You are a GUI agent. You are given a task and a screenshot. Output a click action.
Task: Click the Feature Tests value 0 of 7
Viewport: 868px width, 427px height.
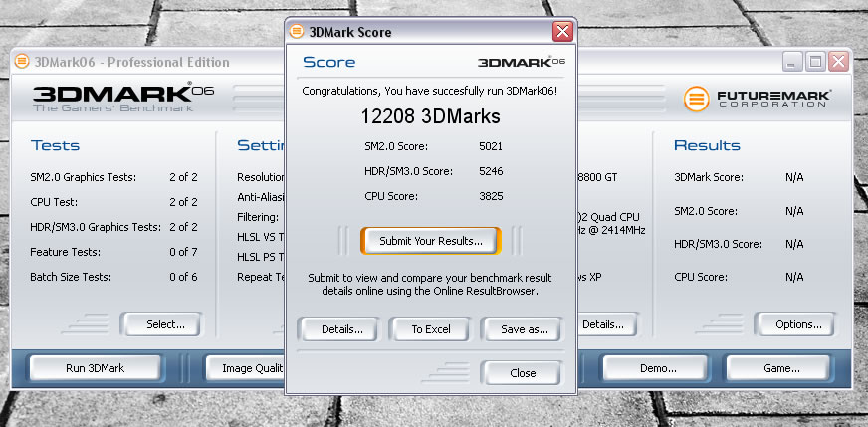[183, 252]
